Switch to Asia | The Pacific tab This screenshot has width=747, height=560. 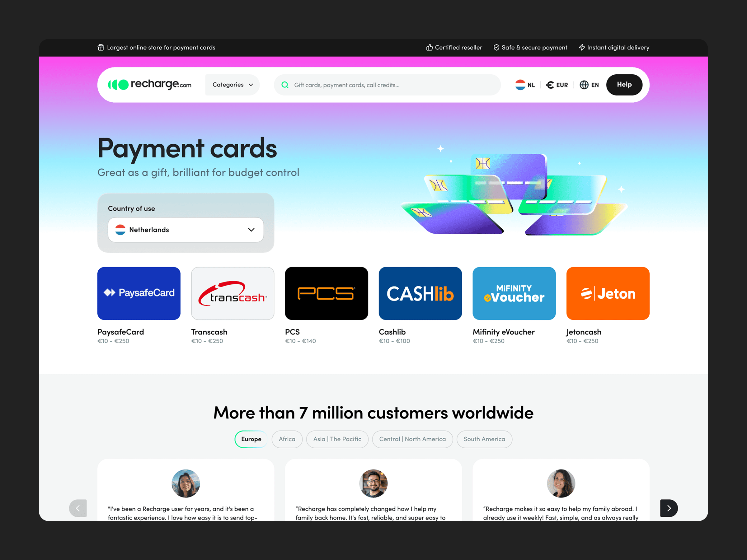[x=337, y=439]
